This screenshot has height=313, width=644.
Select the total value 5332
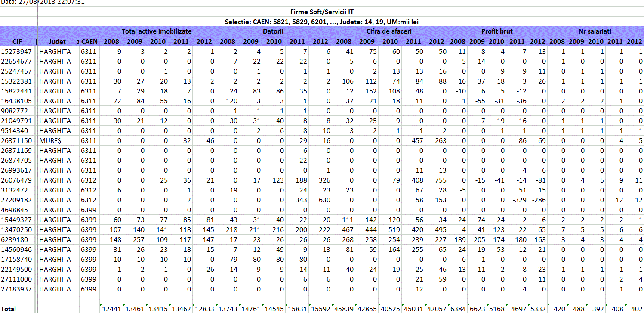[537, 309]
